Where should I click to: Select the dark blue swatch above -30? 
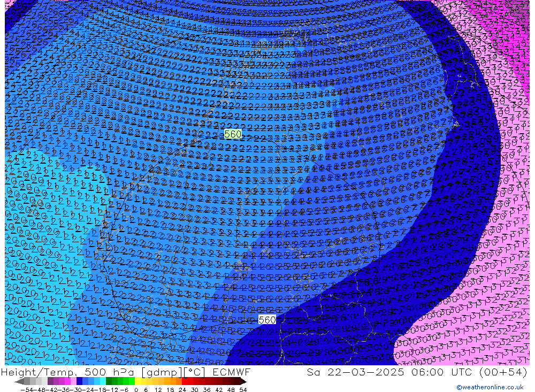click(79, 381)
